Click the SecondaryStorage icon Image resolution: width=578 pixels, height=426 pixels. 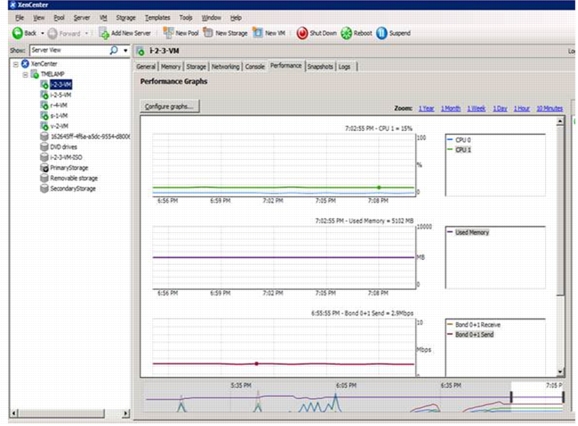tap(44, 188)
